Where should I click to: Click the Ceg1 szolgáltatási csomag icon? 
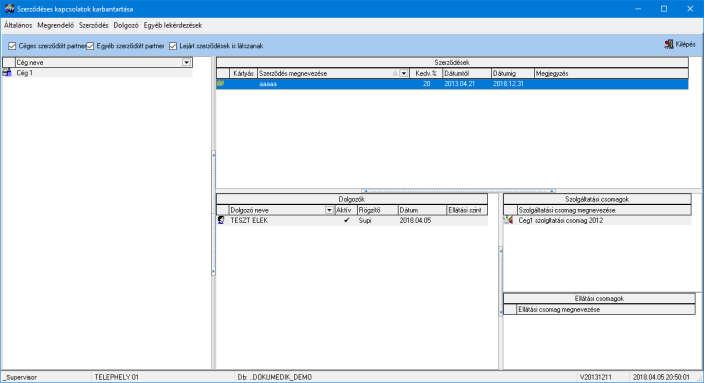pyautogui.click(x=509, y=220)
